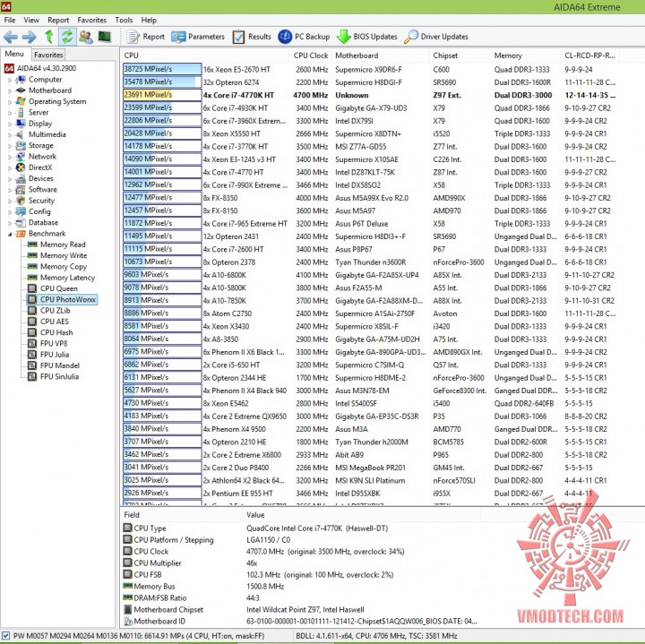Open the CPU Queen benchmark
The height and width of the screenshot is (644, 645).
point(58,288)
